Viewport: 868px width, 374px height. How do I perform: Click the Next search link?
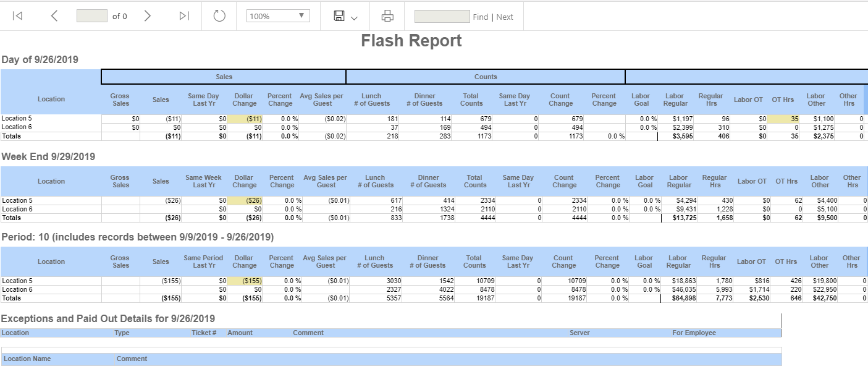pyautogui.click(x=505, y=17)
